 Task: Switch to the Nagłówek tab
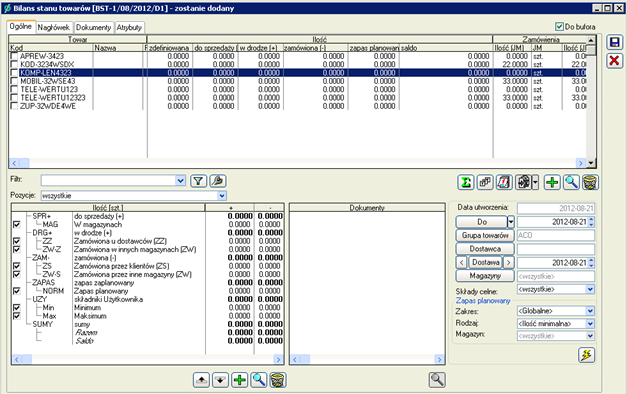click(x=54, y=27)
